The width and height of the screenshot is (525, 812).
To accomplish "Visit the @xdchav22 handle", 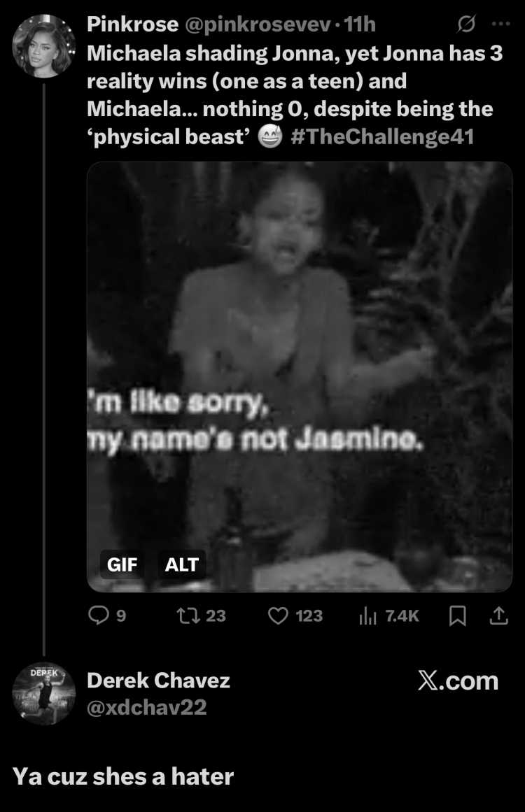I will click(147, 707).
